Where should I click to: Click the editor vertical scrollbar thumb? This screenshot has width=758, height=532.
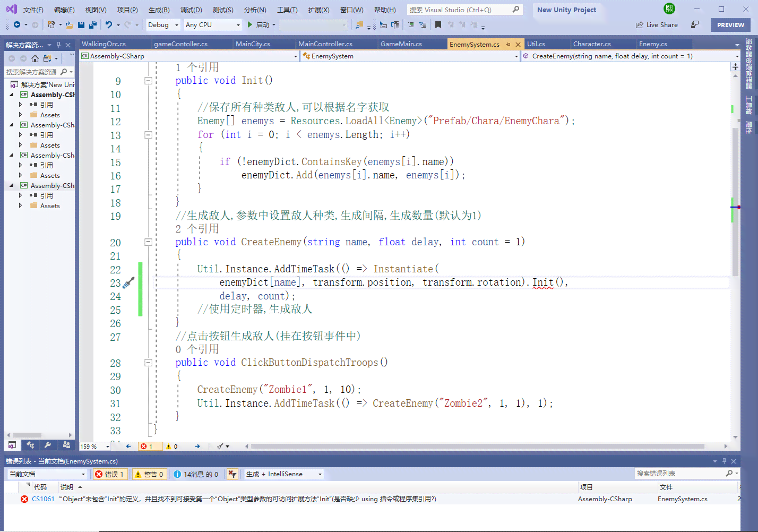click(735, 202)
